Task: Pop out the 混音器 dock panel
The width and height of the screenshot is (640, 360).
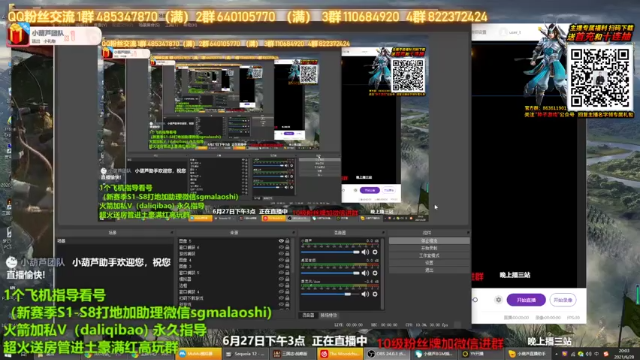Action: coord(383,233)
